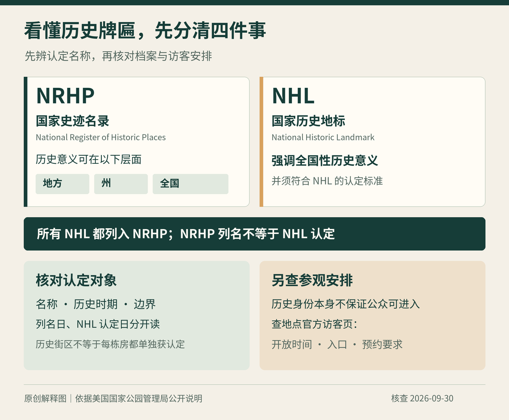Click 强调全国性历史意义 text
Image resolution: width=509 pixels, height=420 pixels.
coord(325,161)
